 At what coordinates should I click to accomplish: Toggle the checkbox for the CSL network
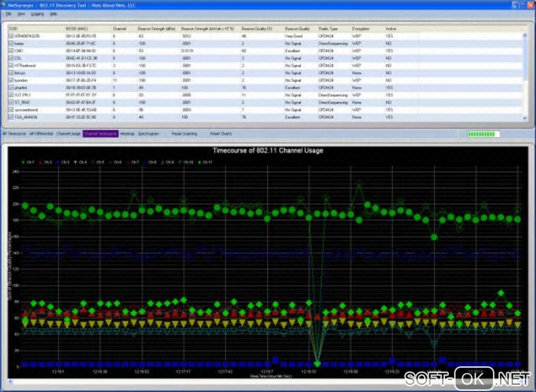point(11,58)
